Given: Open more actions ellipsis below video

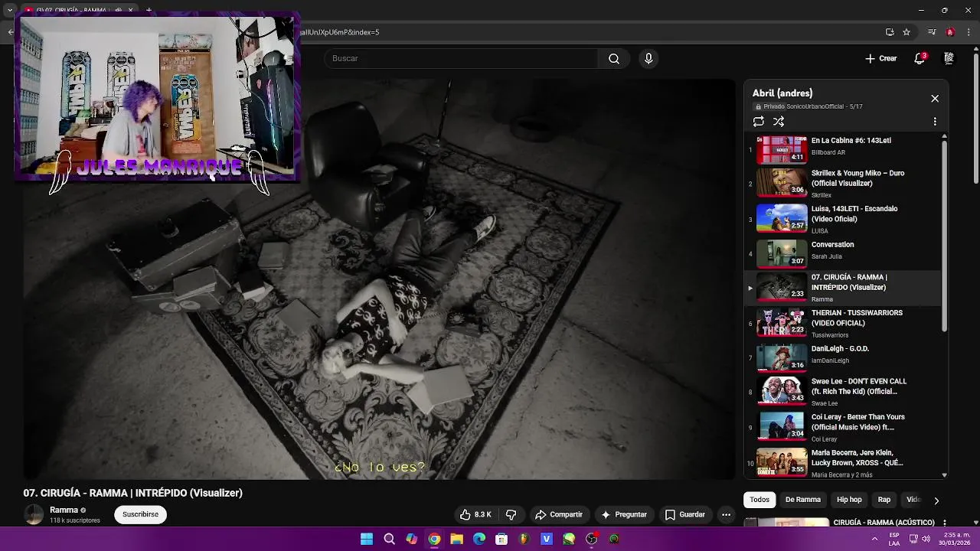Looking at the screenshot, I should coord(726,515).
